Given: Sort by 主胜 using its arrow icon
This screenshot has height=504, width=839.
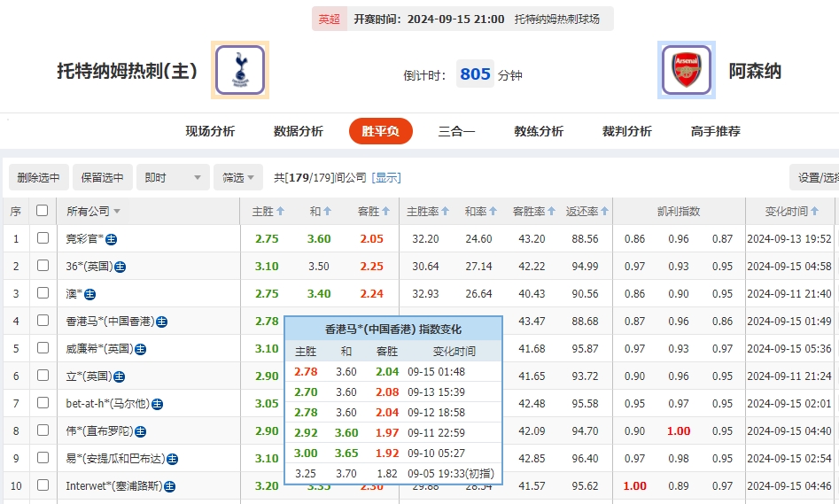Looking at the screenshot, I should click(x=281, y=212).
